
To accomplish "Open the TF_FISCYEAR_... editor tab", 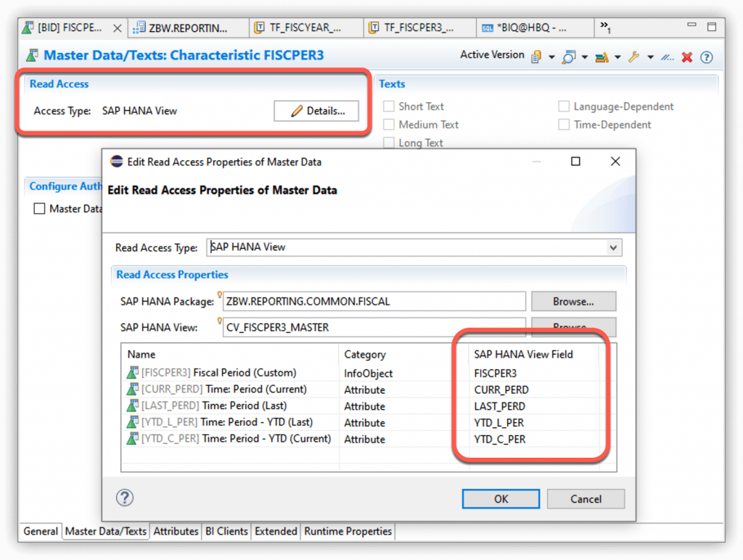I will pyautogui.click(x=305, y=28).
